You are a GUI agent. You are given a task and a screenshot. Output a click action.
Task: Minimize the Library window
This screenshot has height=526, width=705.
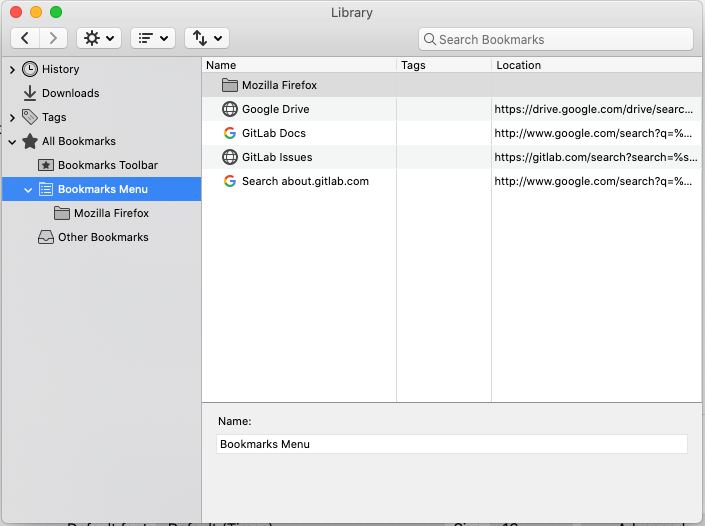coord(36,12)
